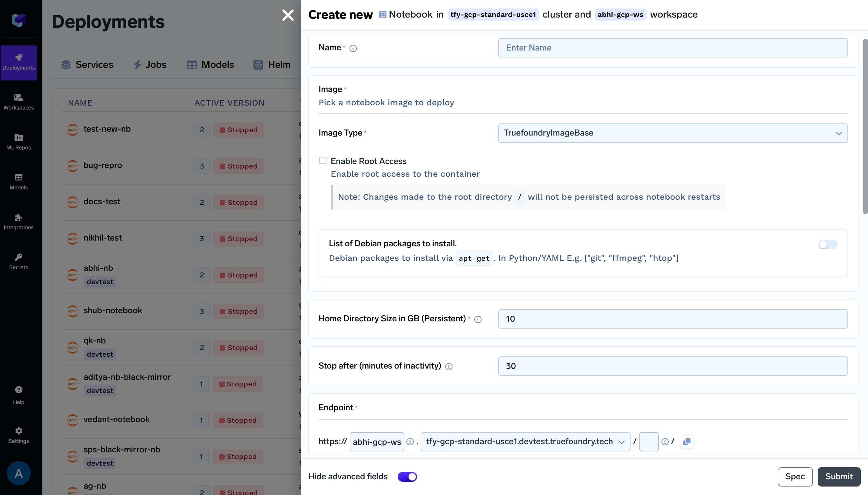The image size is (868, 495).
Task: Toggle Hide advanced fields switch
Action: point(407,477)
